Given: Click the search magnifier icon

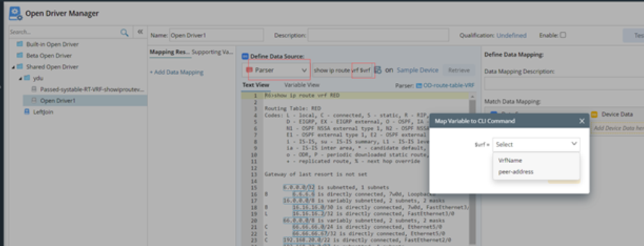Looking at the screenshot, I should (124, 32).
